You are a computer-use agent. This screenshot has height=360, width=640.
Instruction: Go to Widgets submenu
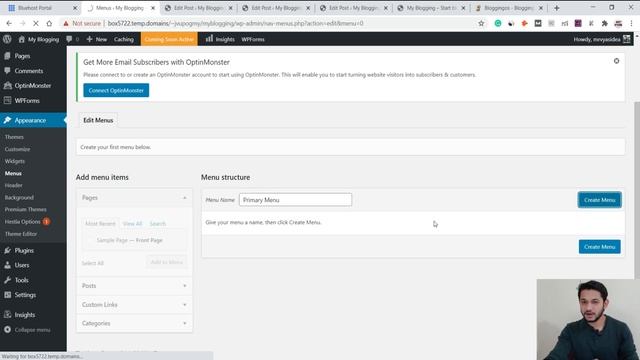tap(15, 161)
